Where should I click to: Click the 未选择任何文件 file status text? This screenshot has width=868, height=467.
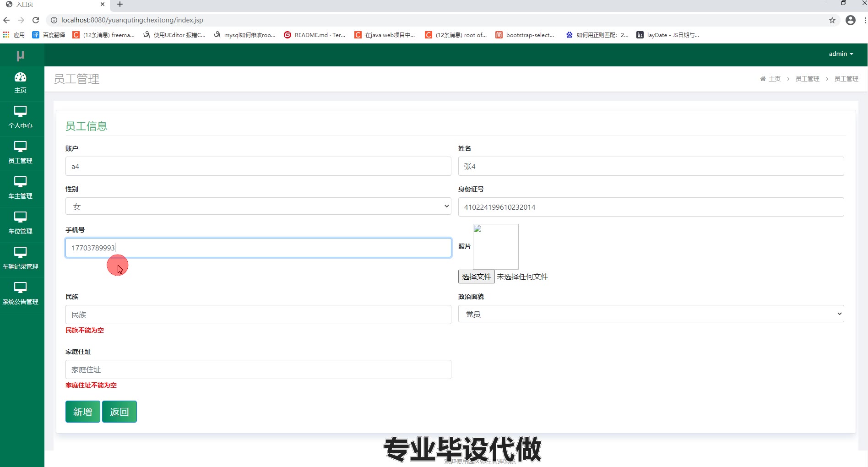pos(522,277)
